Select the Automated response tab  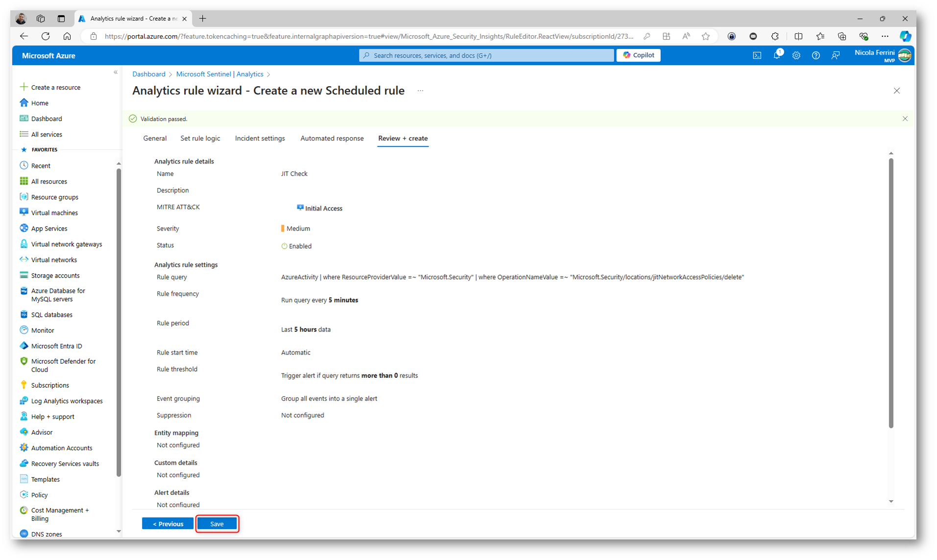coord(332,139)
